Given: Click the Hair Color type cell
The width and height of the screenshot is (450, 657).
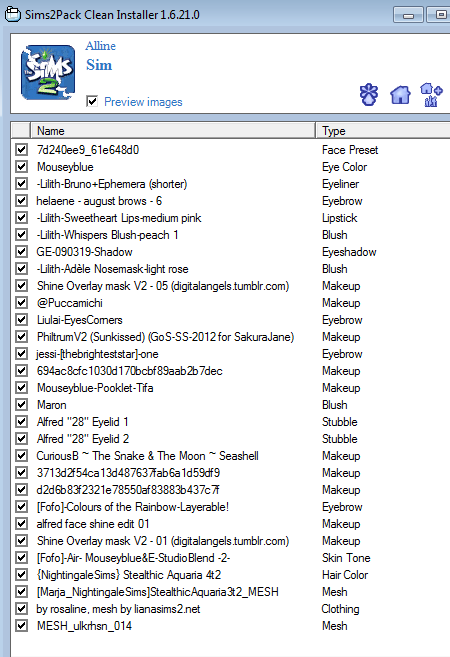Looking at the screenshot, I should coord(345,574).
